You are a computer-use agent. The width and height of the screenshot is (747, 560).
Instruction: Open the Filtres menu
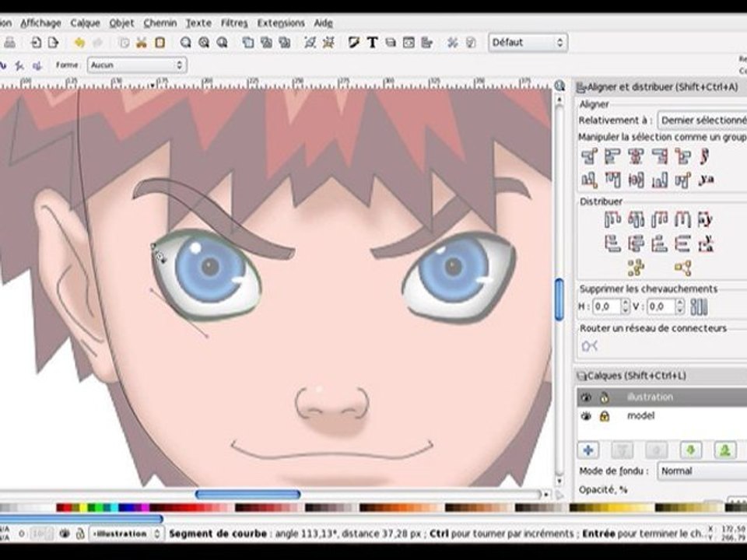pyautogui.click(x=234, y=23)
